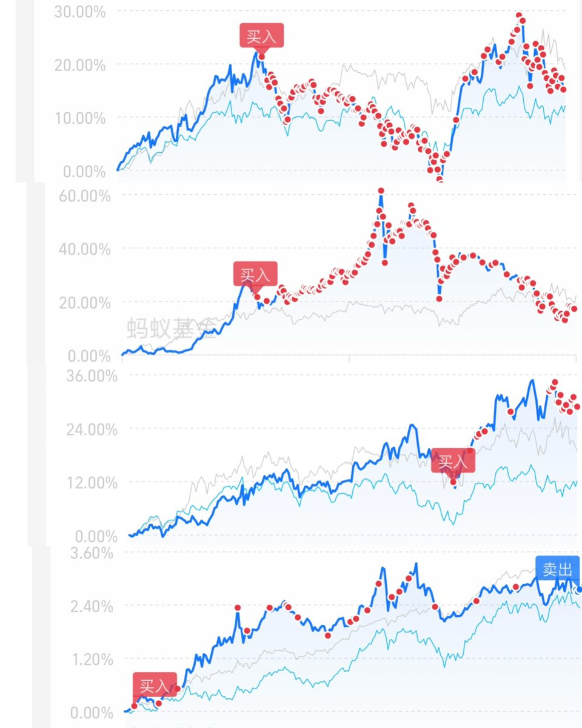Select the 买入 label on the 36.00% chart
The height and width of the screenshot is (728, 582).
[x=453, y=461]
